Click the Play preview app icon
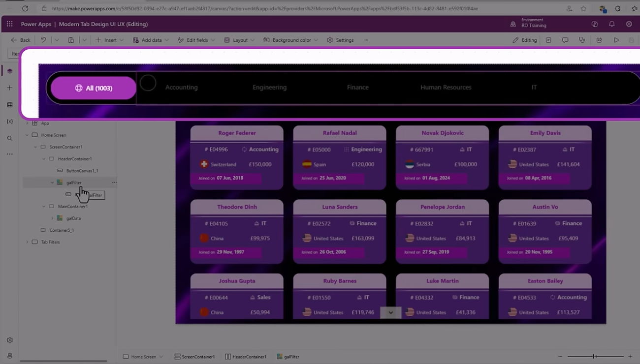The width and height of the screenshot is (640, 364). pyautogui.click(x=616, y=40)
